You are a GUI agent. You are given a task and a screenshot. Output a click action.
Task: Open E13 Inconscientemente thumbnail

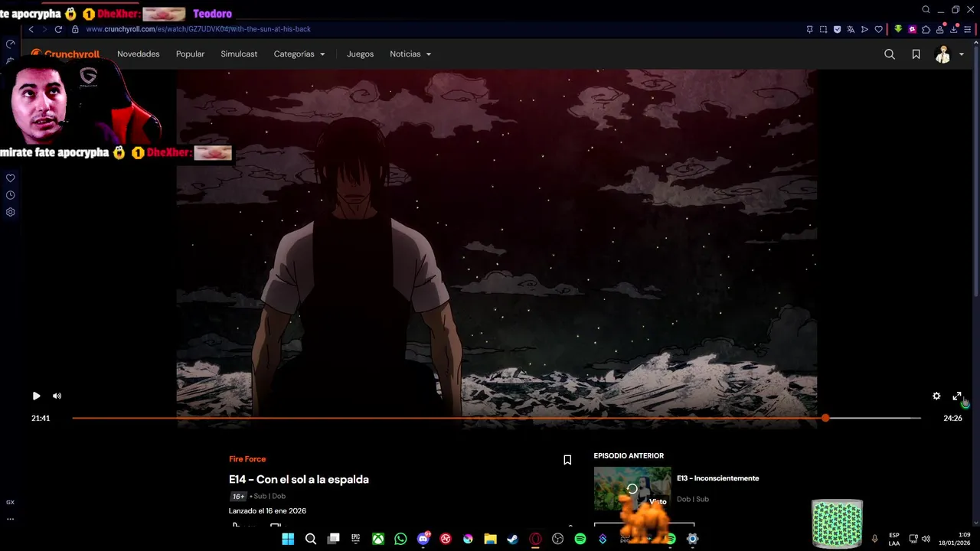pyautogui.click(x=632, y=488)
